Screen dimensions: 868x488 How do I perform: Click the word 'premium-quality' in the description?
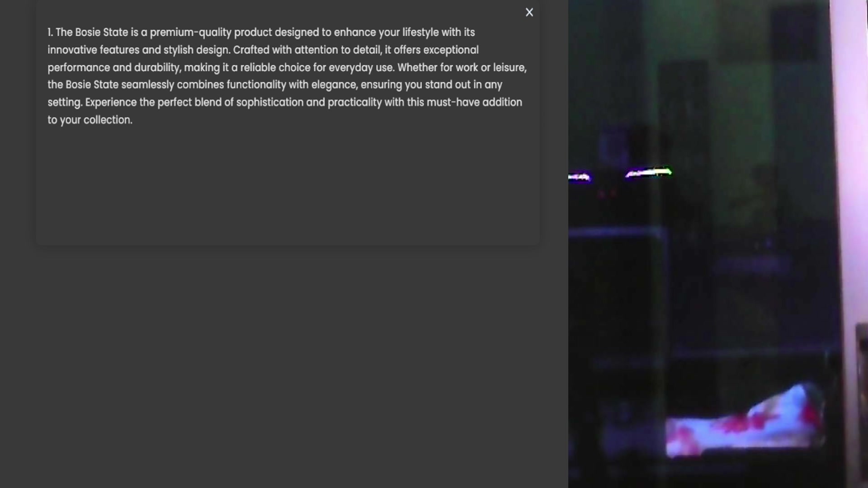[x=190, y=33]
